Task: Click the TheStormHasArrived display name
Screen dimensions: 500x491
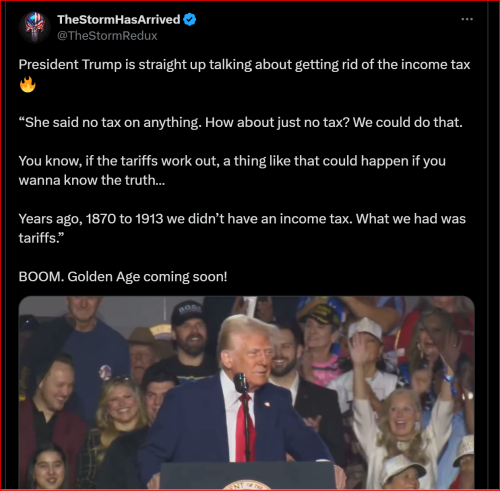Action: 118,20
